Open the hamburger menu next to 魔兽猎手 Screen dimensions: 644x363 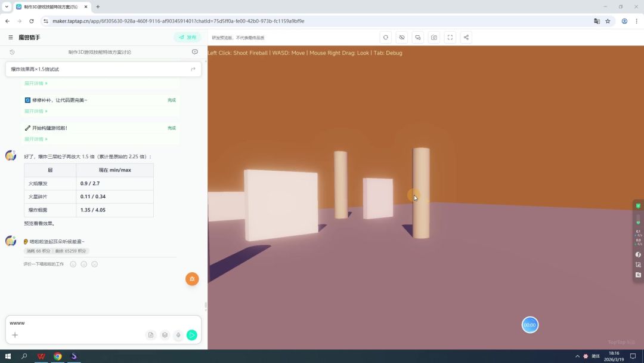11,38
